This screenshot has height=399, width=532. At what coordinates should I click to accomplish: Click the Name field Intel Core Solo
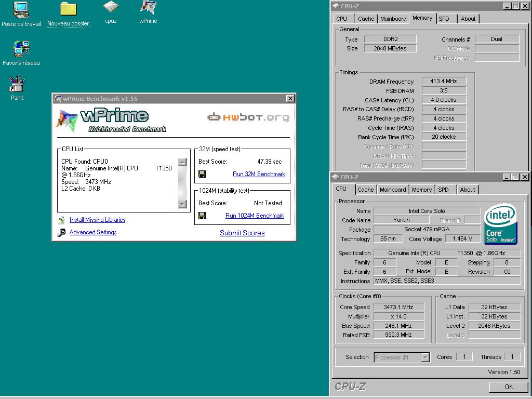point(427,211)
